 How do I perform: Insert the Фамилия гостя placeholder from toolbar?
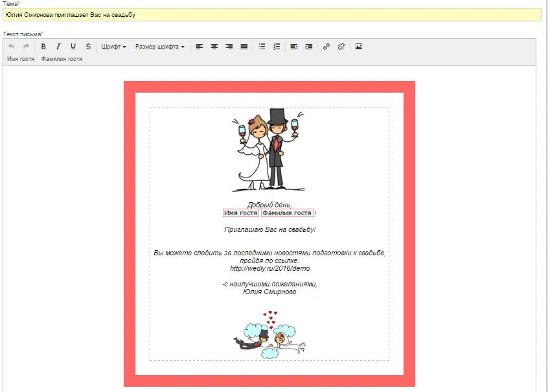pyautogui.click(x=62, y=59)
